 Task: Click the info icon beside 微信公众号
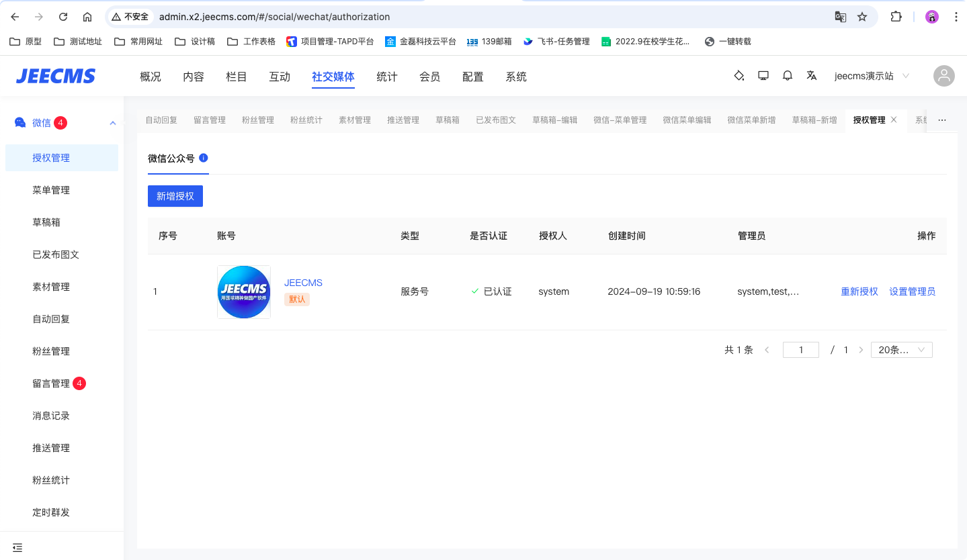[204, 158]
